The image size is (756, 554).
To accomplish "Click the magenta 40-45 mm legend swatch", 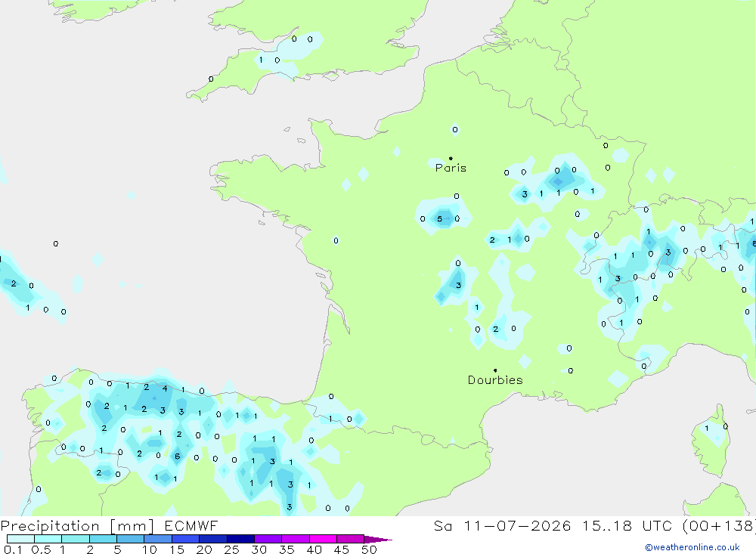I will (x=323, y=539).
